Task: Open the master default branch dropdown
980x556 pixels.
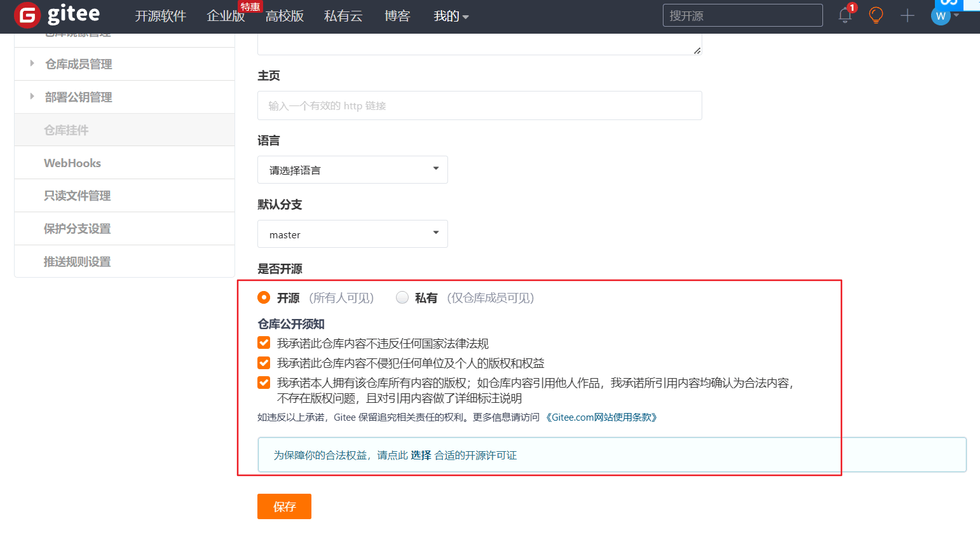Action: pos(352,234)
